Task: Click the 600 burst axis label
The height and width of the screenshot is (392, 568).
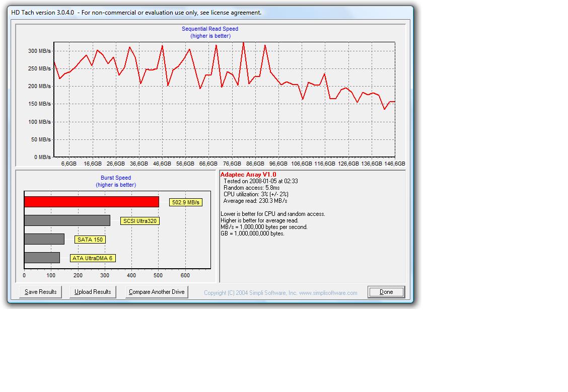Action: 185,275
